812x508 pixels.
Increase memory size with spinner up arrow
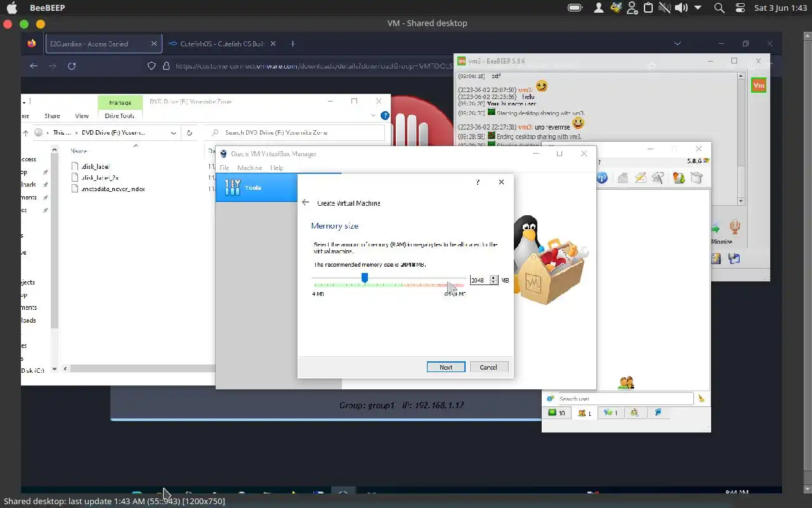[494, 277]
